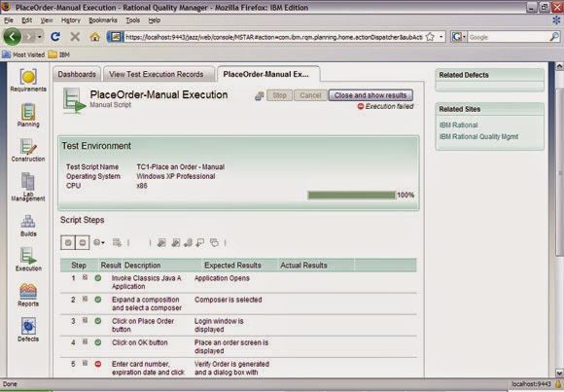
Task: Click the Fail step toolbar button
Action: click(x=83, y=242)
